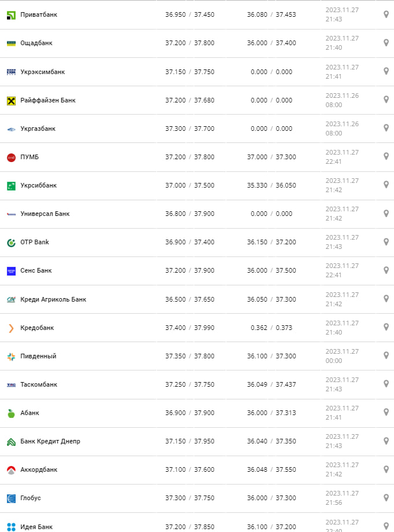Open the Креди Агриколь Банк link

point(53,299)
